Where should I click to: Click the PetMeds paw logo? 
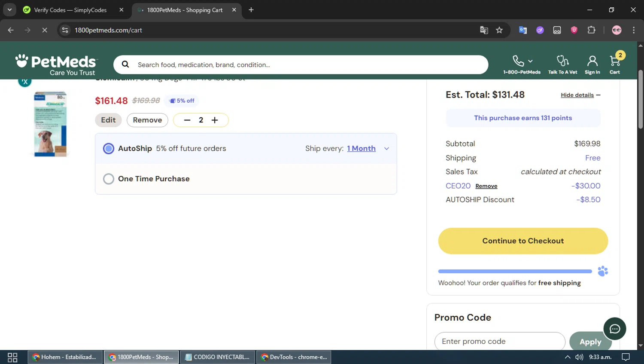tap(57, 65)
